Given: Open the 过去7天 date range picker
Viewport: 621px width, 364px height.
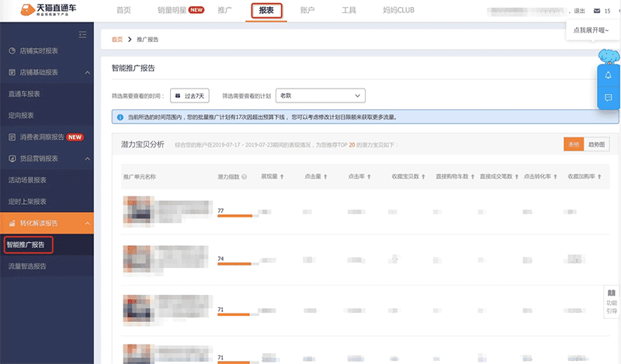Looking at the screenshot, I should [x=189, y=95].
